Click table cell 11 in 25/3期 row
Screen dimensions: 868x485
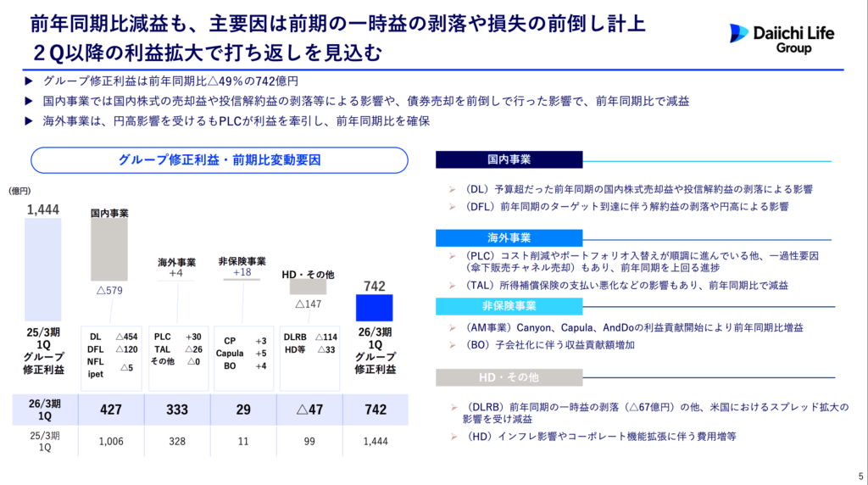243,441
